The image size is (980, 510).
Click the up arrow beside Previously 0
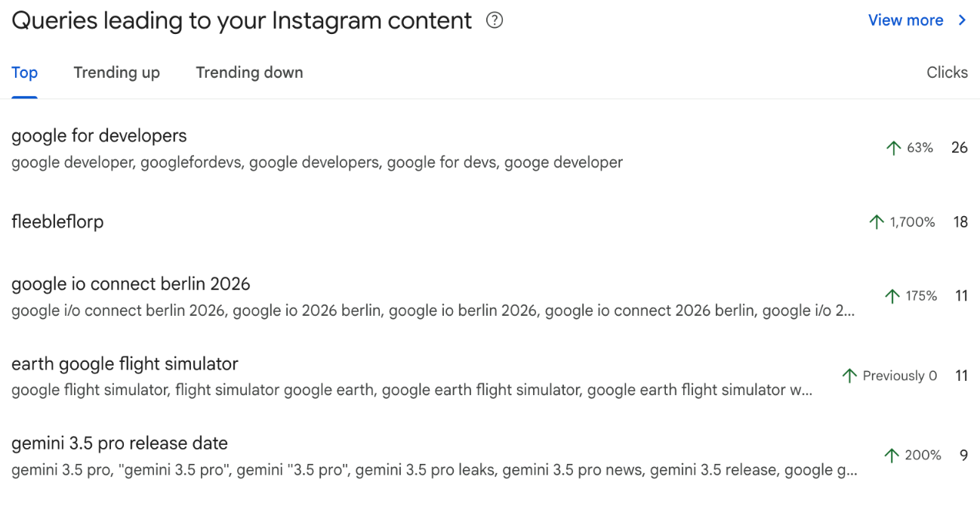point(849,376)
